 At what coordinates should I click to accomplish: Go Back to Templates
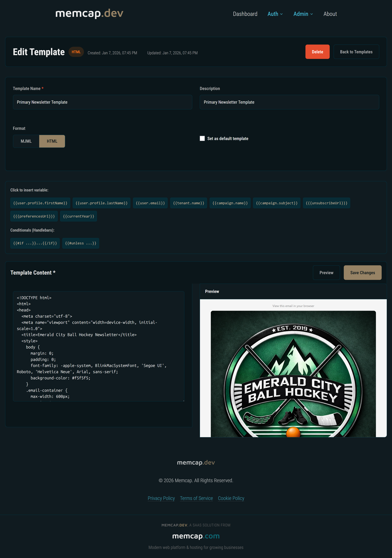tap(356, 52)
